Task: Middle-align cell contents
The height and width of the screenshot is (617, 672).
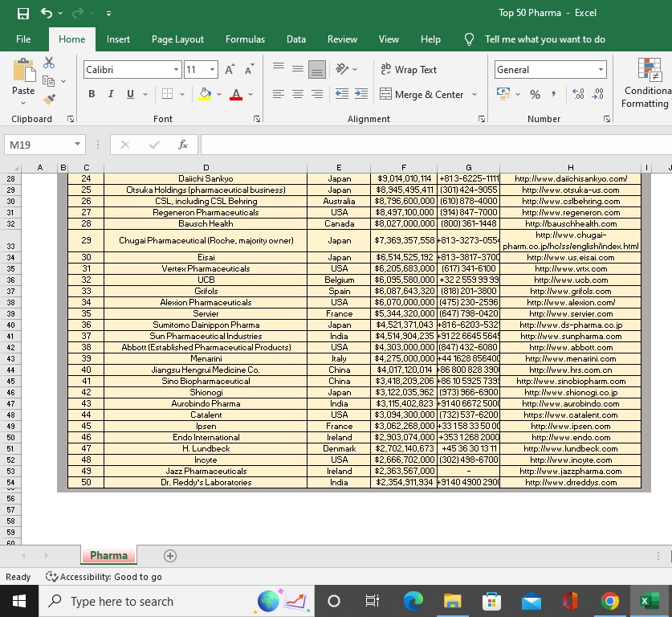Action: click(x=298, y=68)
